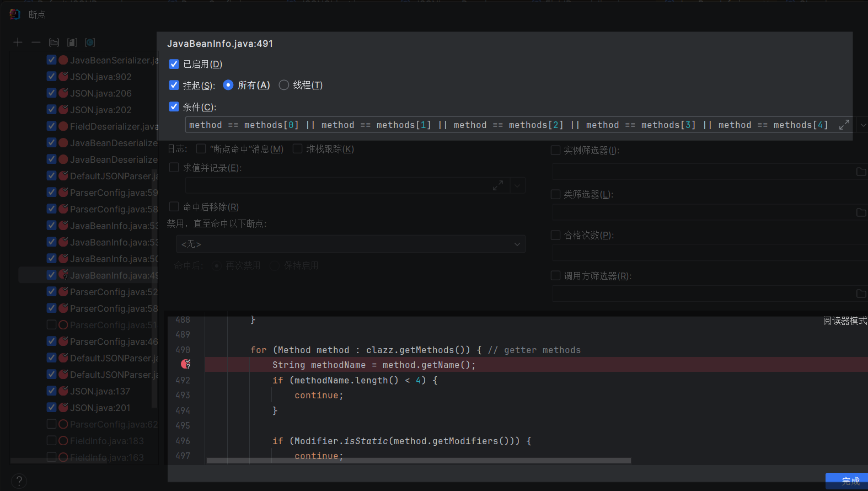Screen dimensions: 868x491
Task: Click the remove breakpoint minus icon
Action: 36,42
